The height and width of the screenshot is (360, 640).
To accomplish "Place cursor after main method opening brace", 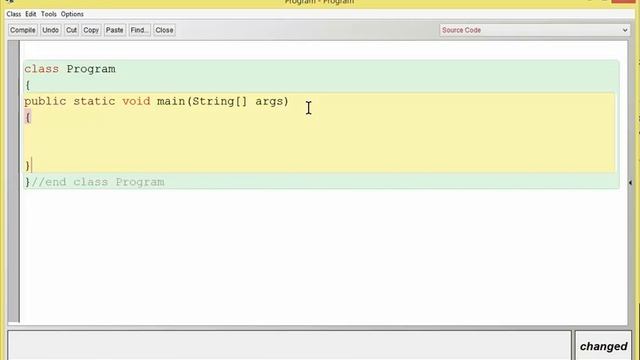I will pyautogui.click(x=31, y=118).
